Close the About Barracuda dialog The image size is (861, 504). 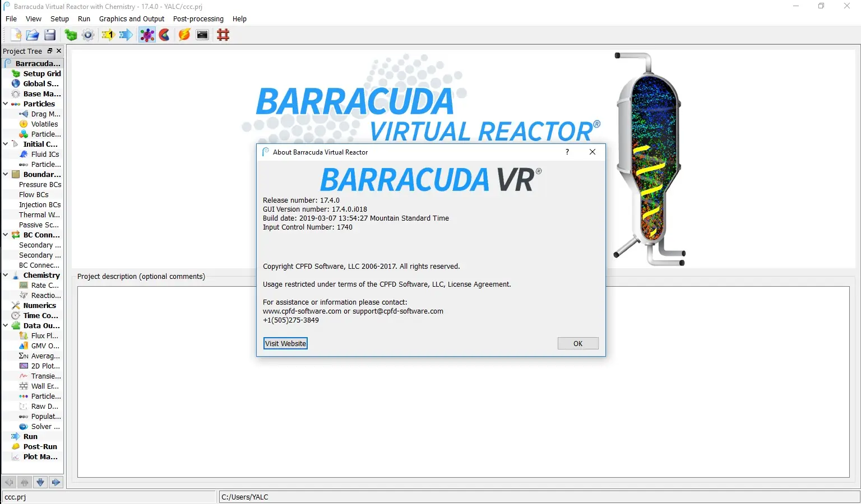(592, 152)
